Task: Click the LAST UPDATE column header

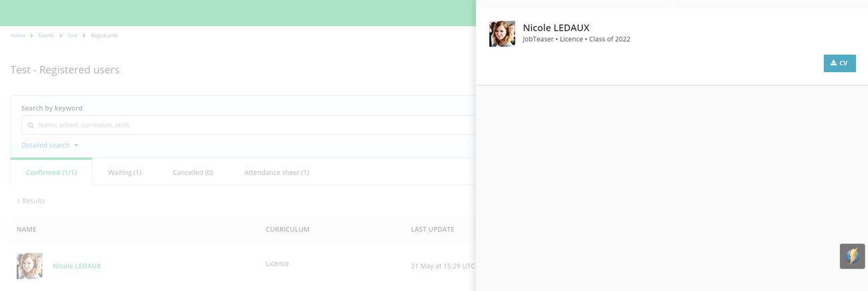Action: pos(432,229)
